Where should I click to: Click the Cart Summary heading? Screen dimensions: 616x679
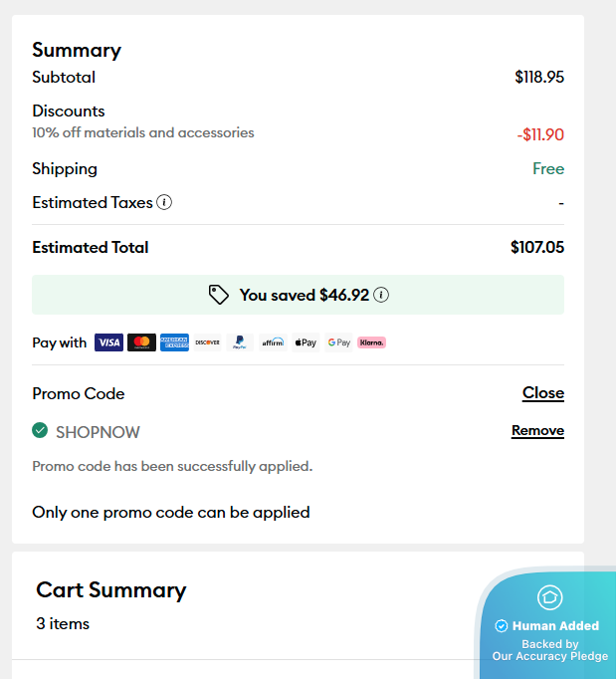[111, 589]
